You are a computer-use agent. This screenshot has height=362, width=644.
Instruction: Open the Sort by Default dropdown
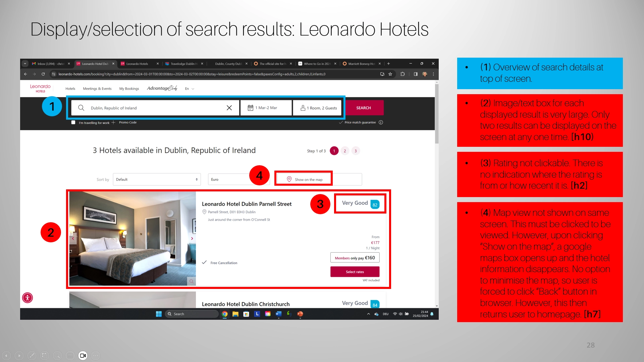pos(157,179)
